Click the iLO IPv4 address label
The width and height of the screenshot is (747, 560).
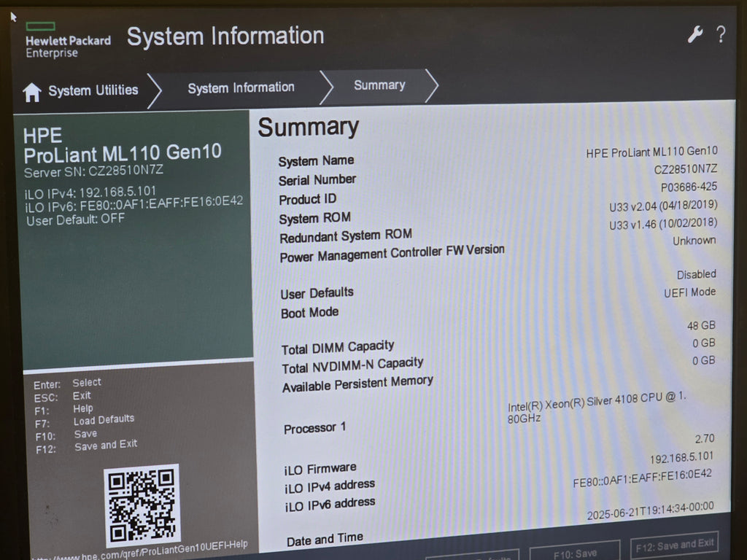pos(330,486)
